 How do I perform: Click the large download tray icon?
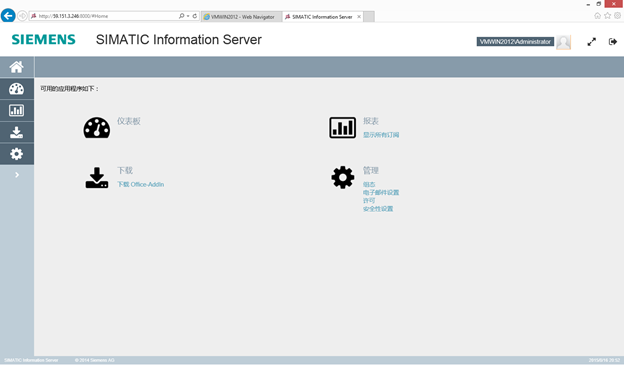(x=97, y=178)
